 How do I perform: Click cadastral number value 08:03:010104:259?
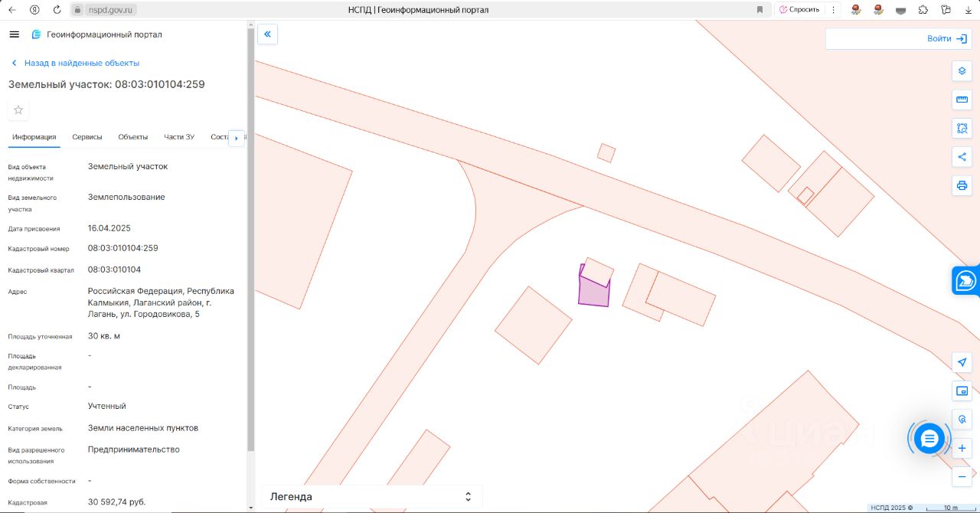pyautogui.click(x=123, y=248)
